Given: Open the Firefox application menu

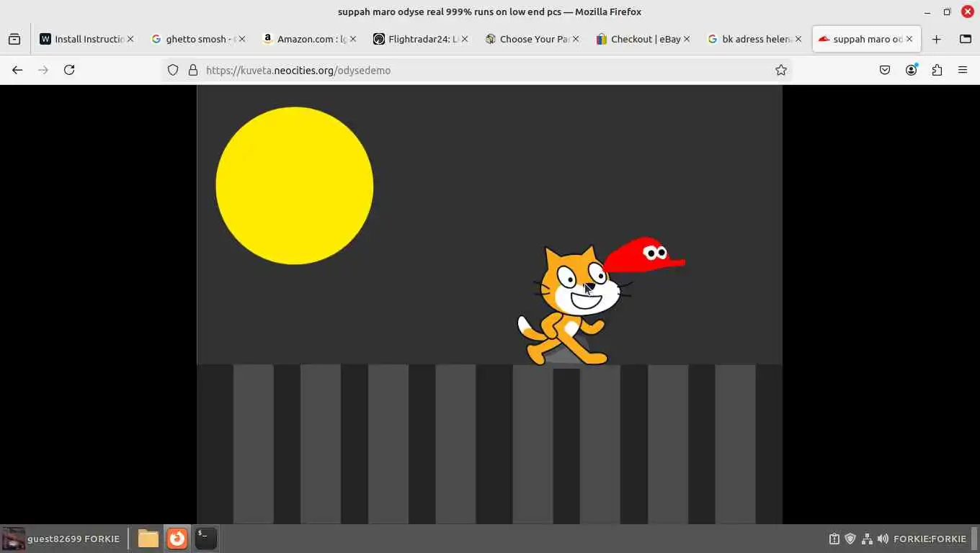Looking at the screenshot, I should point(963,70).
